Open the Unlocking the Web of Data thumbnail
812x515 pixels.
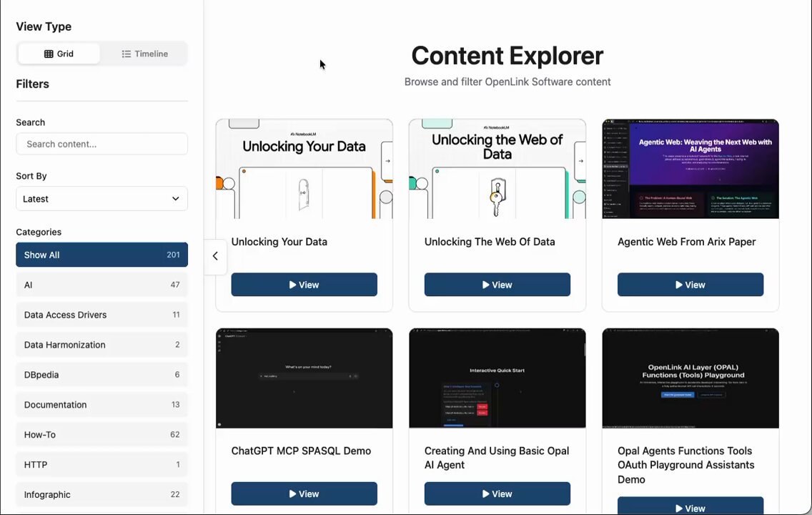[x=497, y=169]
